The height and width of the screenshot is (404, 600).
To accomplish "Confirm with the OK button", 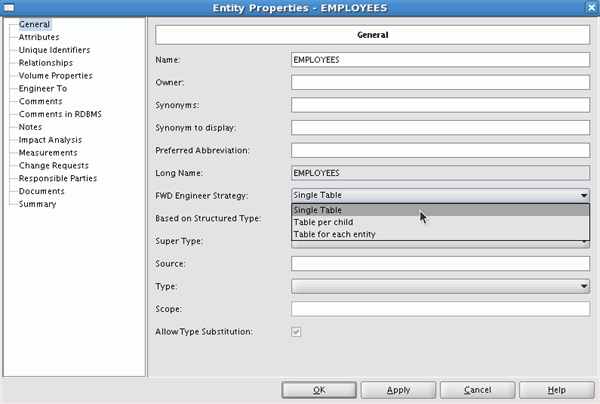I will coord(319,390).
